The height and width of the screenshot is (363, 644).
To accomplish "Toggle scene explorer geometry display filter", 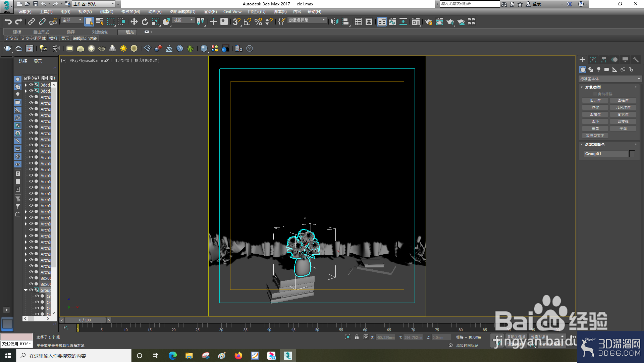I will pos(18,79).
